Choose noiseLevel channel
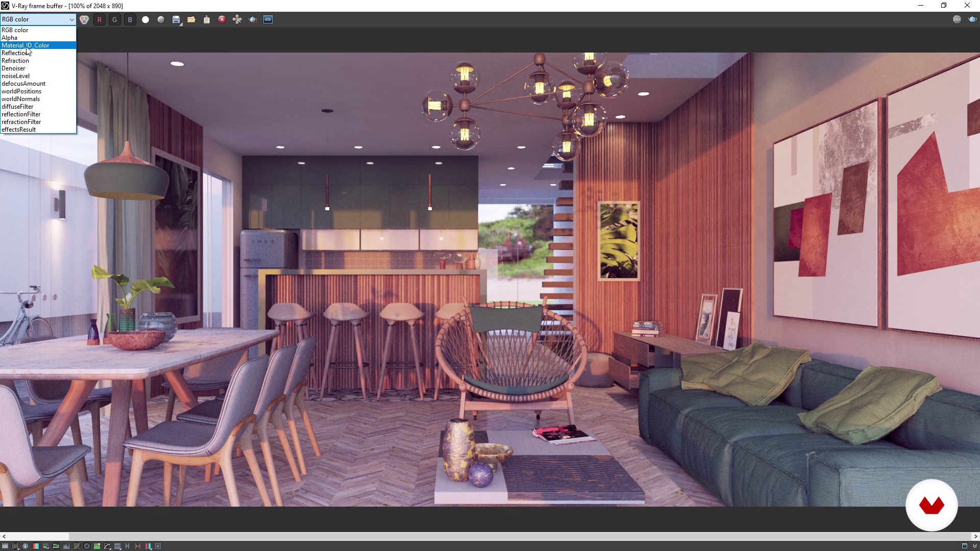The image size is (980, 551). point(38,76)
